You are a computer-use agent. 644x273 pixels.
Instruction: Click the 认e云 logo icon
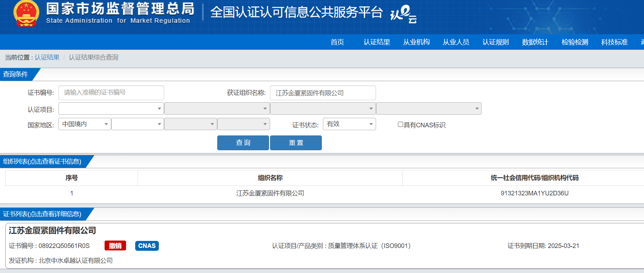pyautogui.click(x=404, y=14)
